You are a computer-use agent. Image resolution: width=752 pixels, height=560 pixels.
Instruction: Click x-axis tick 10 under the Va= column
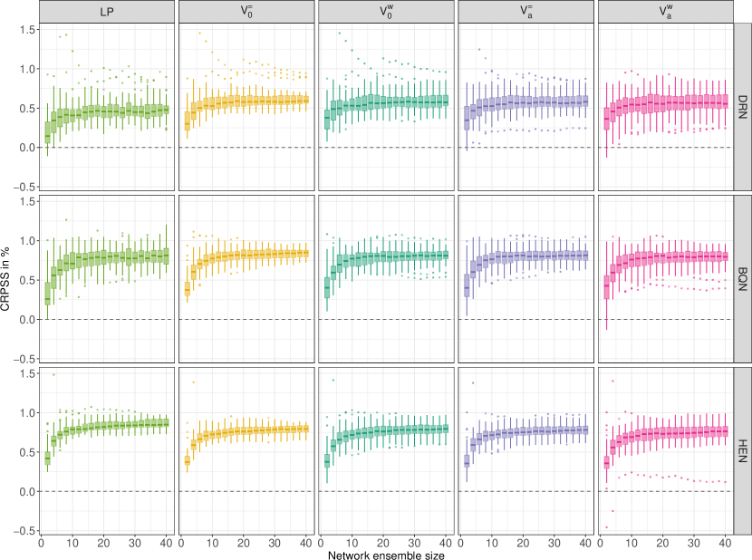492,543
